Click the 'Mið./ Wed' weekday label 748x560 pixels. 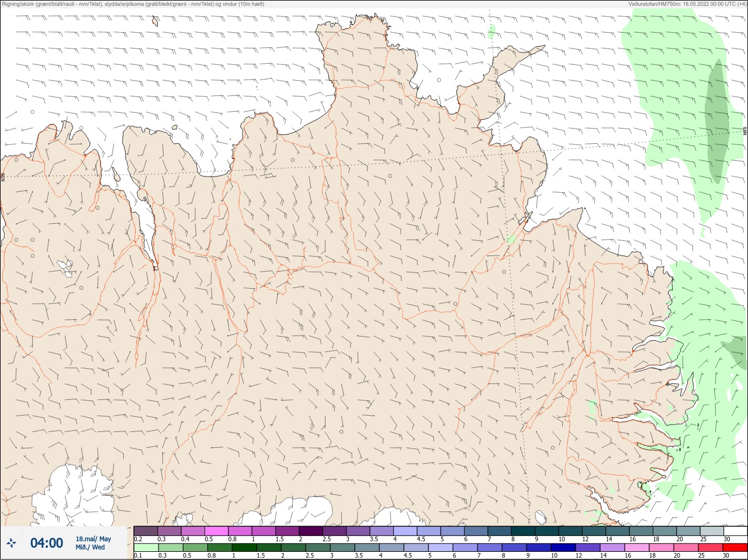click(x=90, y=547)
